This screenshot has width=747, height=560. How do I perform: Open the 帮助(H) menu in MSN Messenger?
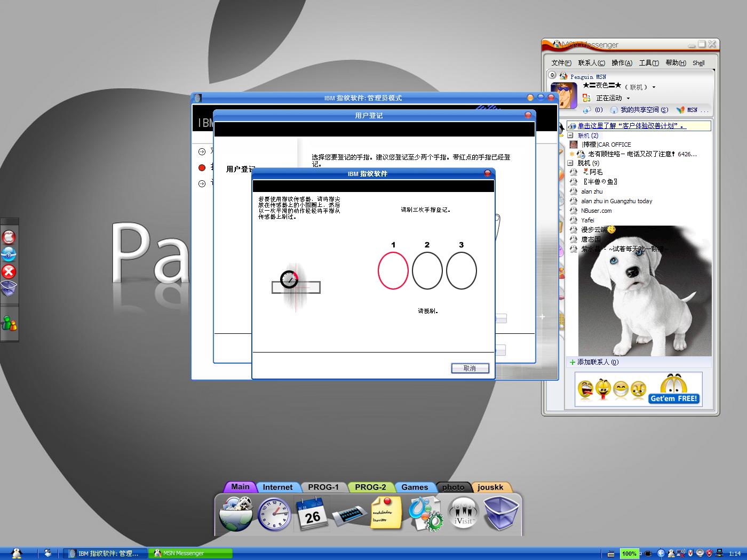[676, 63]
